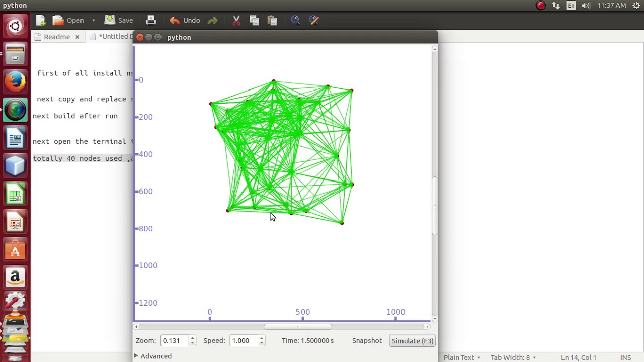
Task: Create a new document in gedit
Action: tap(41, 21)
